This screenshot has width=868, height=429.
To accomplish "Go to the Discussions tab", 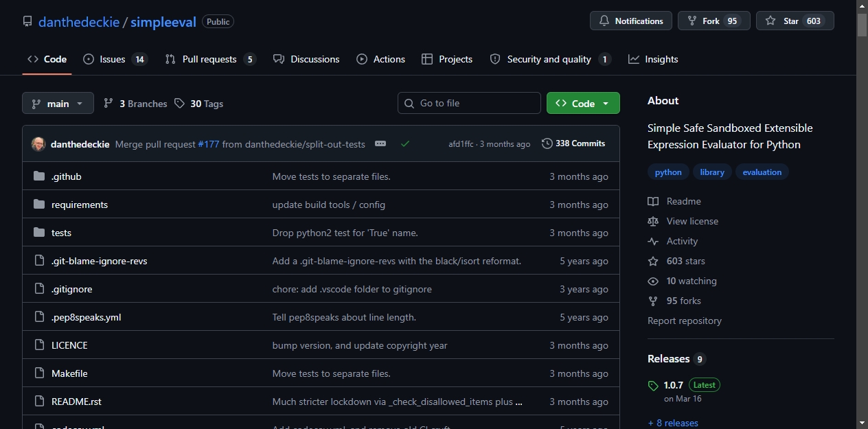I will (306, 59).
